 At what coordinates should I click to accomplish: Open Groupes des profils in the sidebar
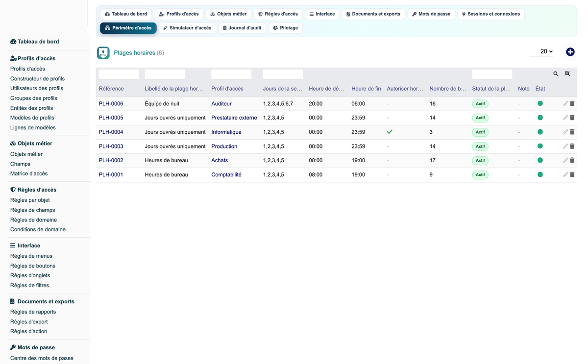point(34,98)
